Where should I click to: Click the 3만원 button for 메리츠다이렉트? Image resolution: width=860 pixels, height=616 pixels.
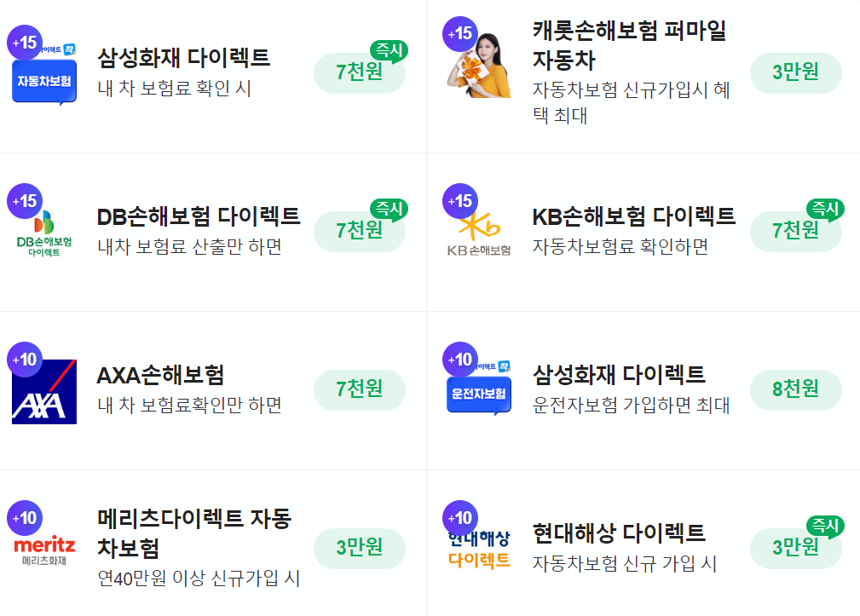tap(359, 548)
